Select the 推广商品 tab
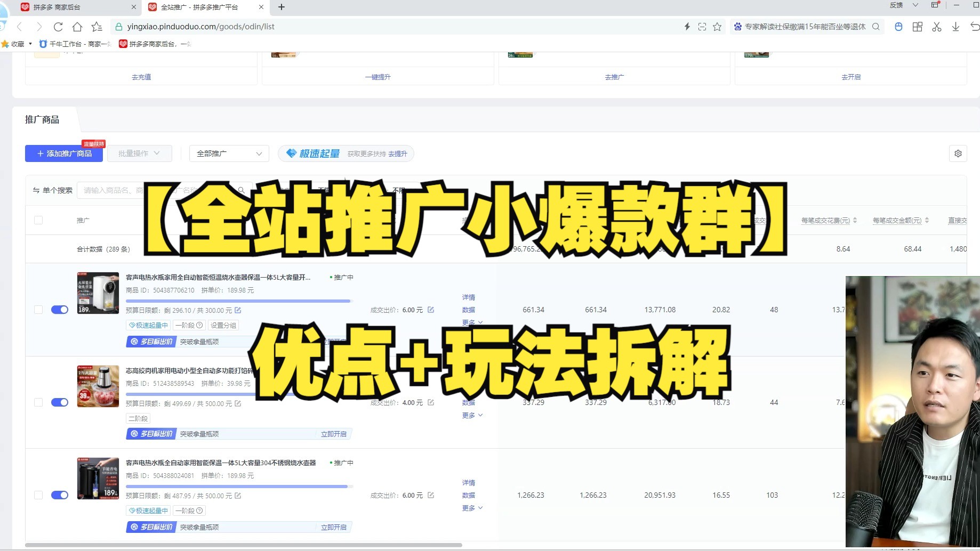The height and width of the screenshot is (551, 980). tap(42, 119)
